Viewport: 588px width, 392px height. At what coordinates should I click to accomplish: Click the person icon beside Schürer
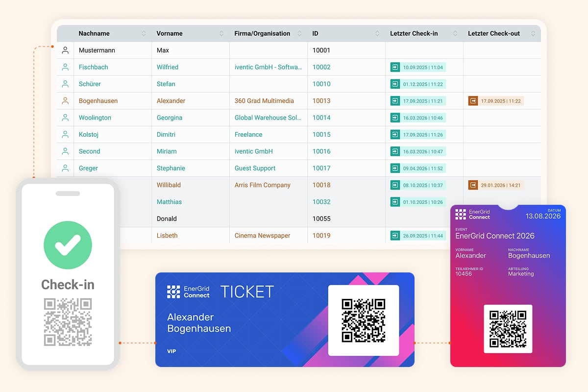click(x=65, y=84)
